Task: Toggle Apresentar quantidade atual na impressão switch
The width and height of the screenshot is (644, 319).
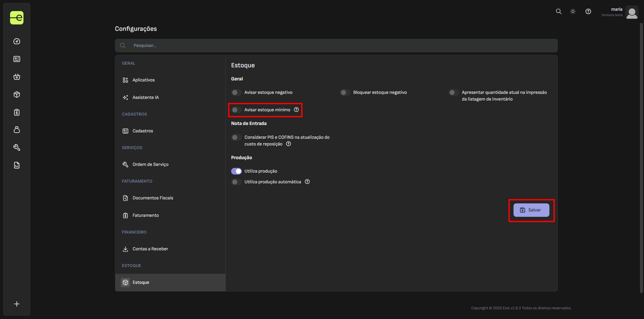Action: point(454,92)
